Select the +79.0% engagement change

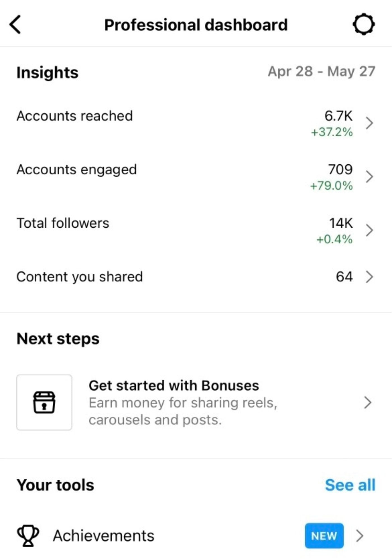332,186
